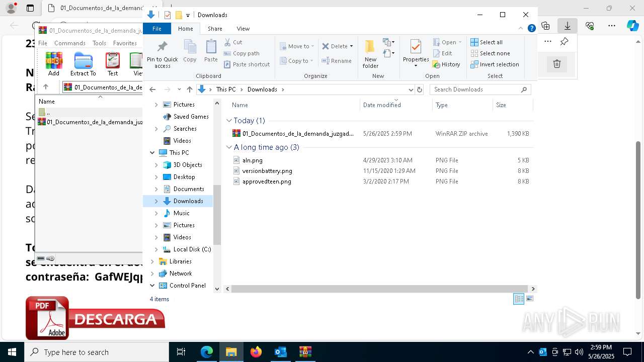Image resolution: width=644 pixels, height=362 pixels.
Task: Click the Edit ribbon item
Action: pos(442,53)
